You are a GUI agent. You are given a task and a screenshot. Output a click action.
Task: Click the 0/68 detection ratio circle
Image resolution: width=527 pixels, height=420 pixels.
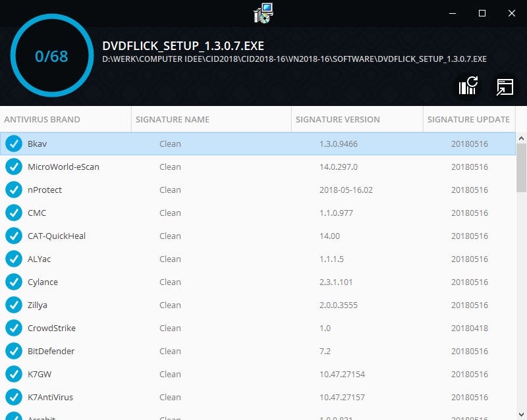pyautogui.click(x=52, y=55)
